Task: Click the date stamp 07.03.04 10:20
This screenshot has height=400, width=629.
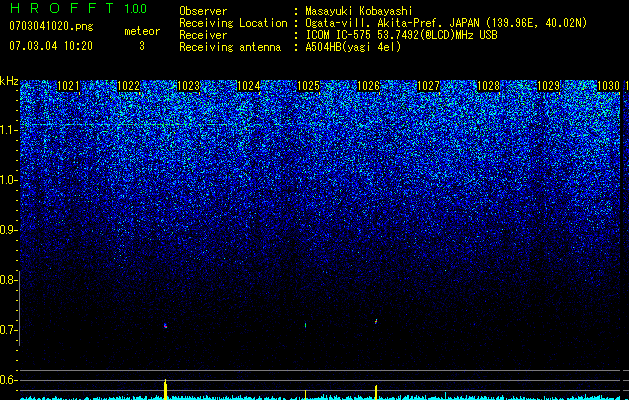Action: click(x=51, y=46)
